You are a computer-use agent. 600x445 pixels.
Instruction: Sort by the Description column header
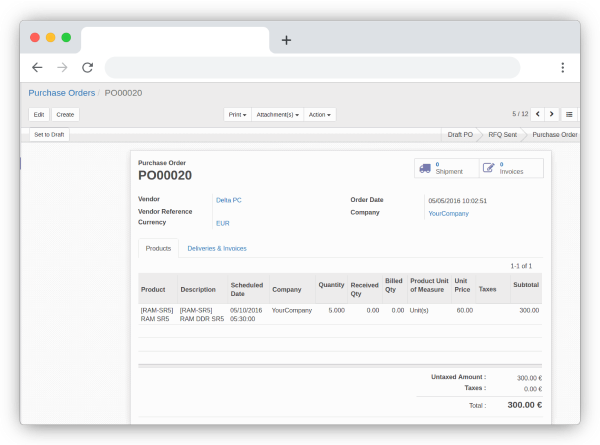202,289
